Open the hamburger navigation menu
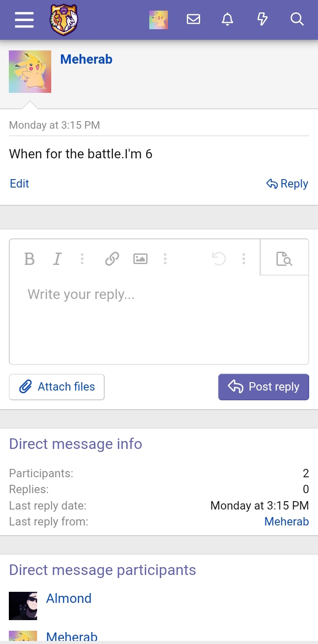318x644 pixels. 24,19
